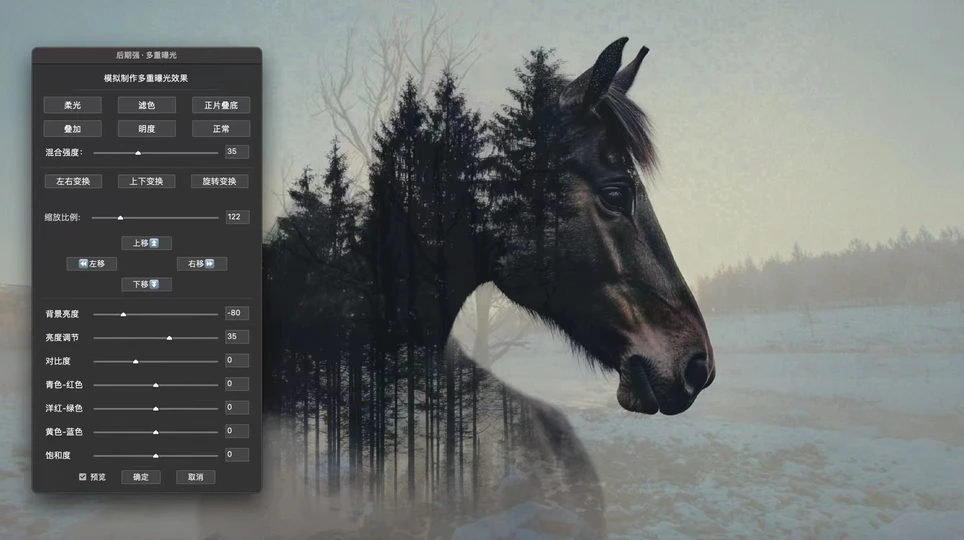The width and height of the screenshot is (964, 540).
Task: Confirm with the 确定 button
Action: 141,477
